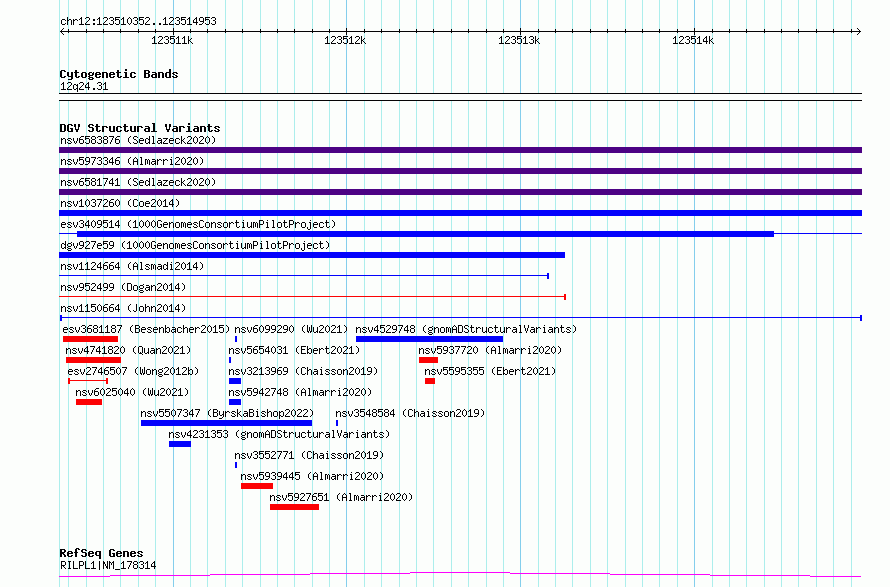Select the nsv4529748 blue bar
The image size is (890, 587).
429,339
